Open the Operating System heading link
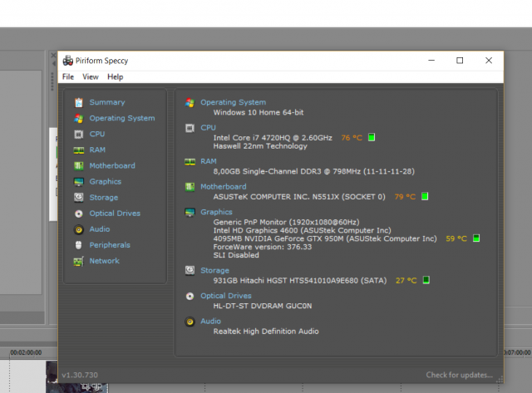532x393 pixels. pyautogui.click(x=233, y=102)
